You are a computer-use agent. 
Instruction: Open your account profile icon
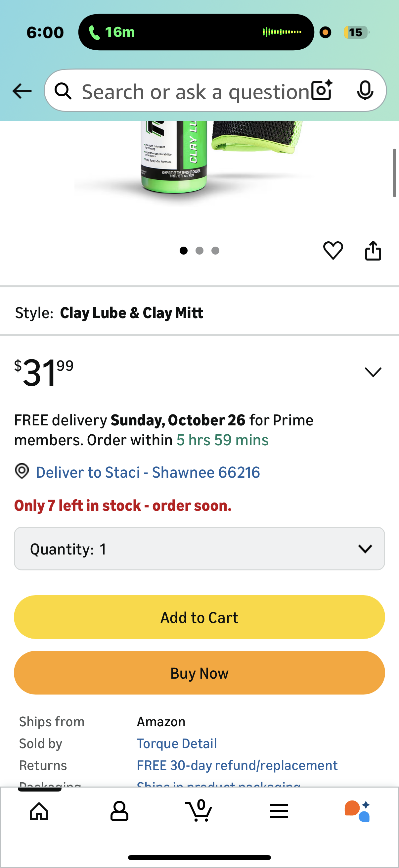119,811
